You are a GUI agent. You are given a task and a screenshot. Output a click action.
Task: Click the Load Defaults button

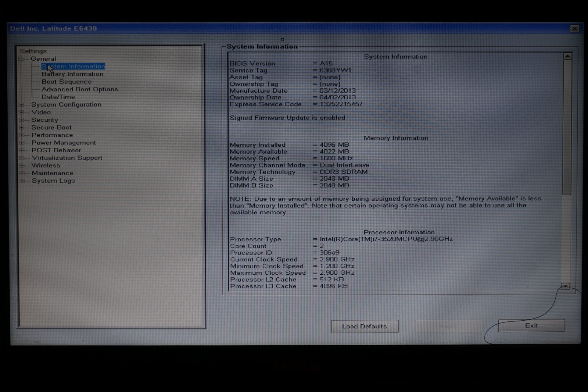tap(365, 326)
